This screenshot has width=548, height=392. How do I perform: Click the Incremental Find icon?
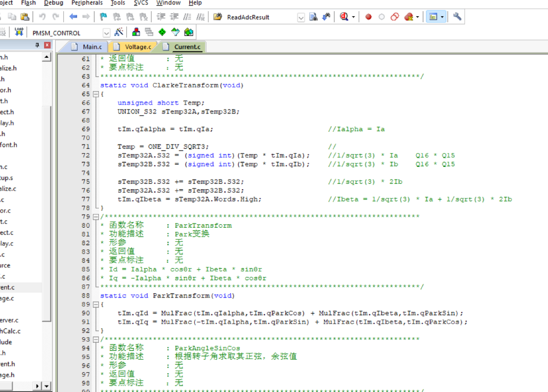[326, 16]
